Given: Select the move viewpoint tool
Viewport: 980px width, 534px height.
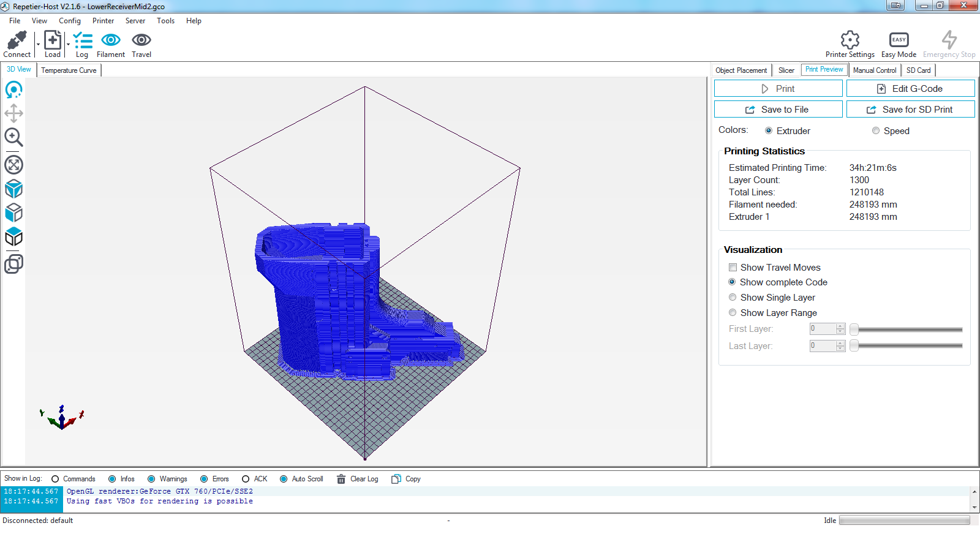Looking at the screenshot, I should [x=13, y=113].
